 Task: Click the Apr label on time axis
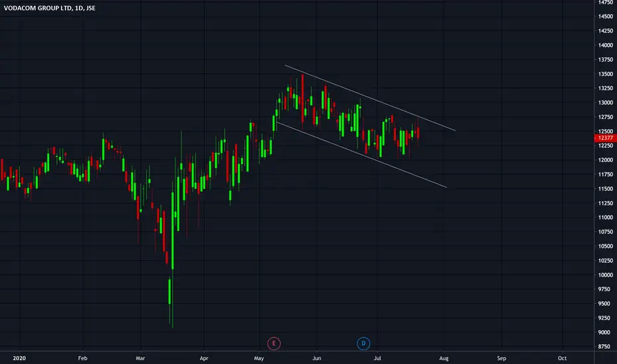pyautogui.click(x=204, y=358)
